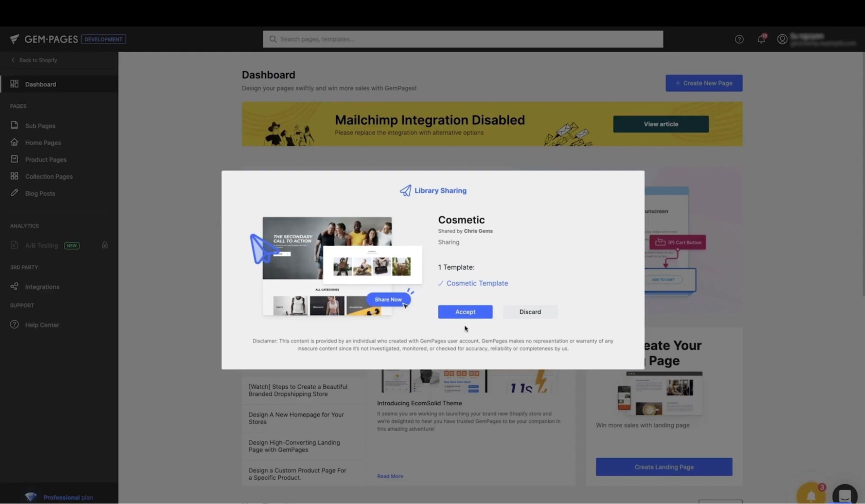The width and height of the screenshot is (865, 504).
Task: Expand the EcomSolid article via Read More
Action: [x=389, y=476]
